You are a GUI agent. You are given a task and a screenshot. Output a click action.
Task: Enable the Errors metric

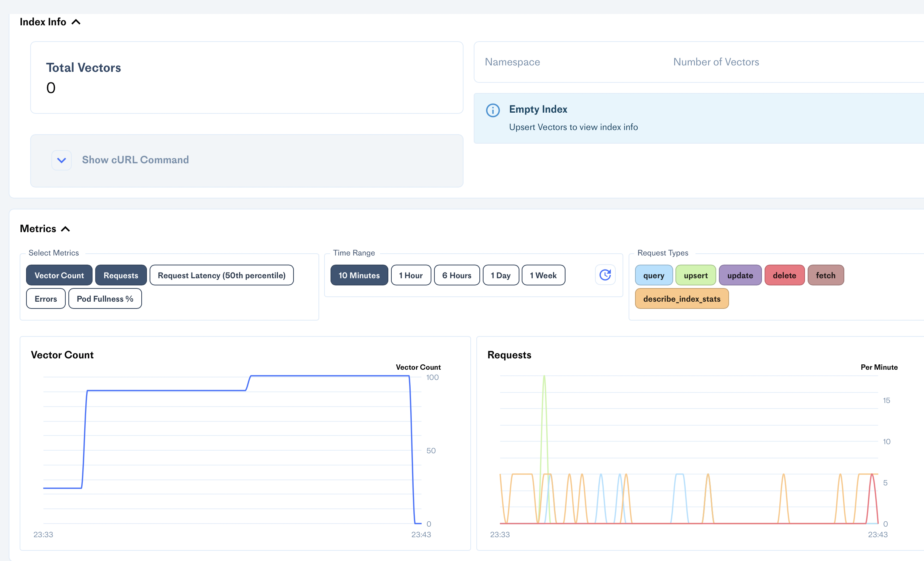46,299
